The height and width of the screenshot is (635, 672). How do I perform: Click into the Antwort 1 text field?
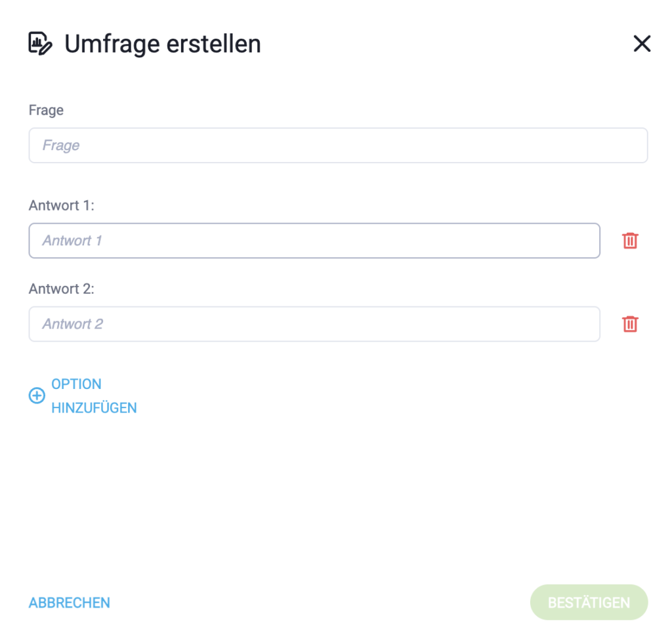(x=314, y=241)
